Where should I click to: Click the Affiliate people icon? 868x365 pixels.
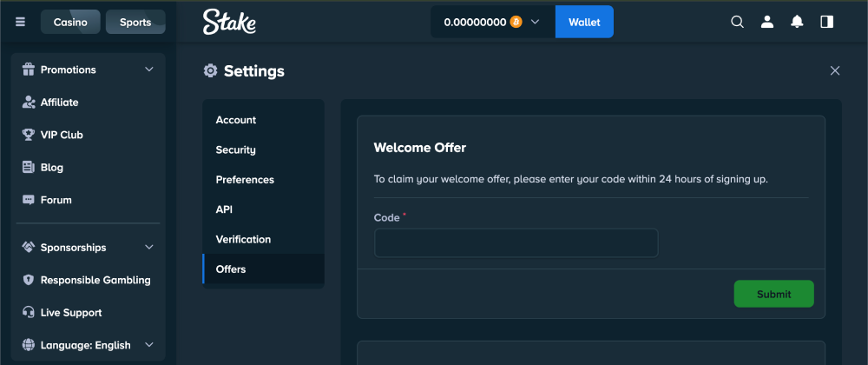[29, 103]
